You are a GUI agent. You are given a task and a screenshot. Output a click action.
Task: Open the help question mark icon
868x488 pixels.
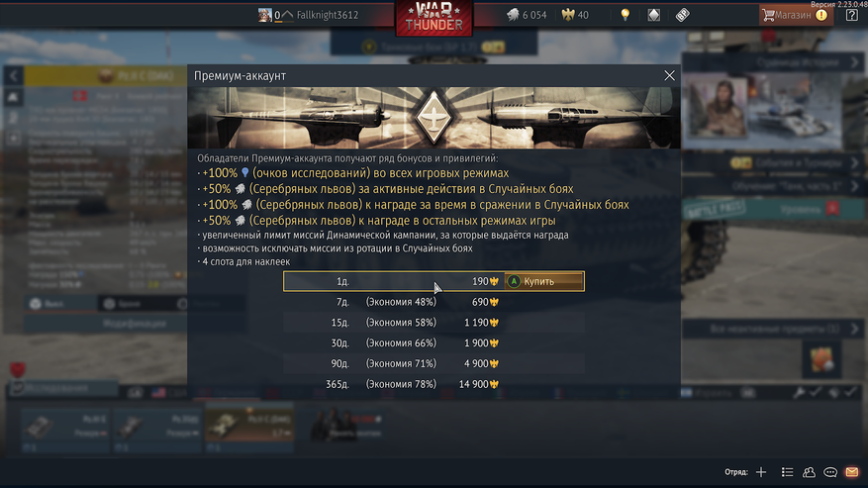[852, 15]
